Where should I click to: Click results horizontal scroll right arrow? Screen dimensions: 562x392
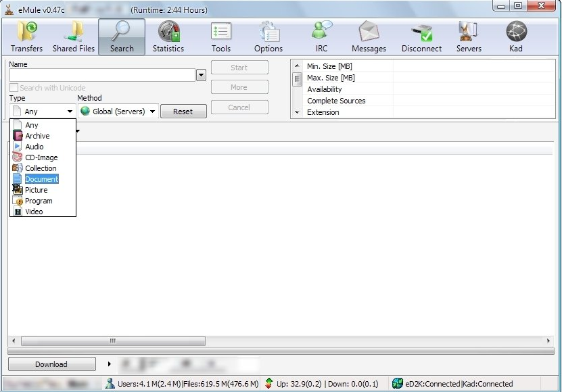click(x=548, y=341)
